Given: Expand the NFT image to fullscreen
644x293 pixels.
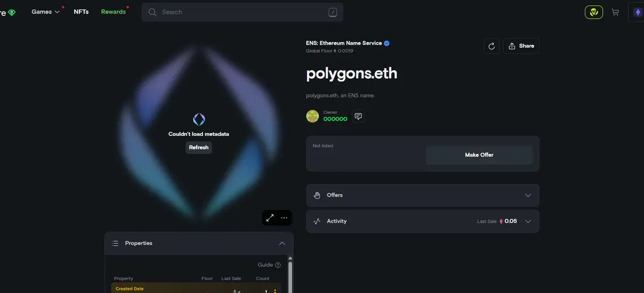Looking at the screenshot, I should point(270,218).
